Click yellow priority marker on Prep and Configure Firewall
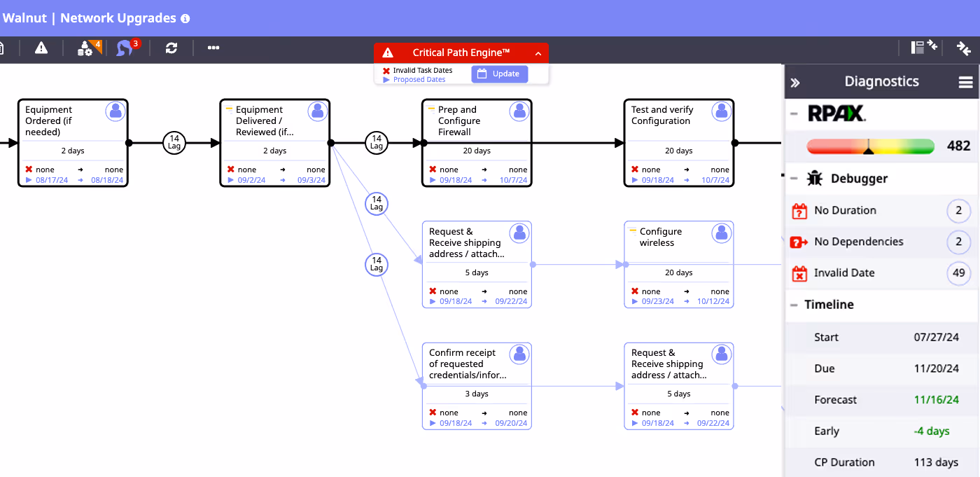 point(431,109)
